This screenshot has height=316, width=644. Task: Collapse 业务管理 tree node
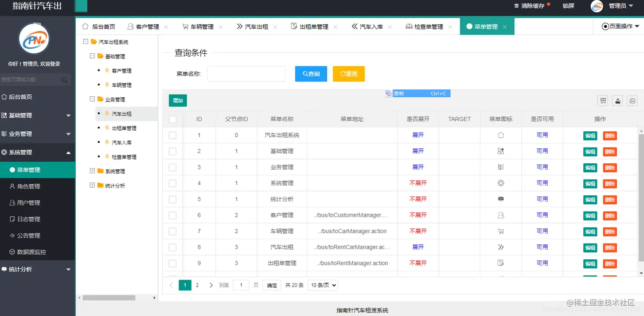(x=92, y=99)
